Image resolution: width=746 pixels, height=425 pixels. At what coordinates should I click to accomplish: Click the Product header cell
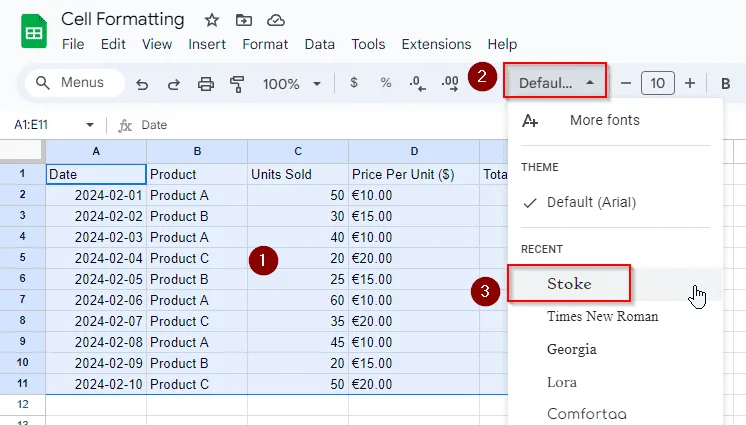pos(197,174)
